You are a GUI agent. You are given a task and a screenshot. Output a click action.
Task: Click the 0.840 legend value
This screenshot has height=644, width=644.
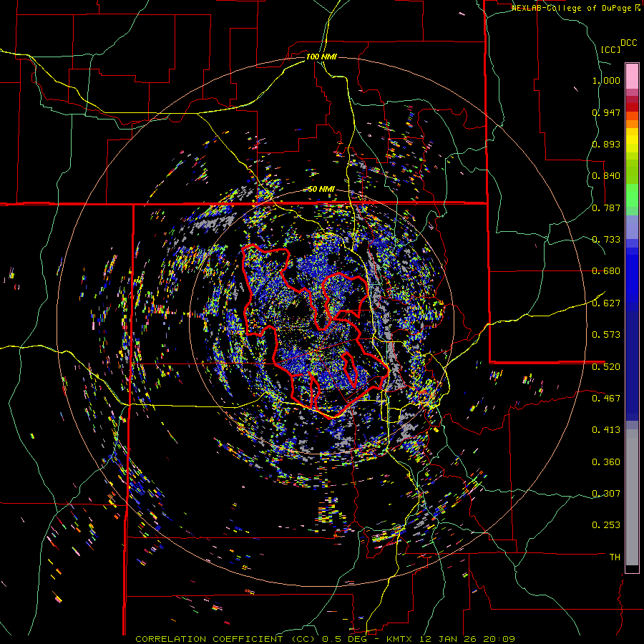pos(606,176)
